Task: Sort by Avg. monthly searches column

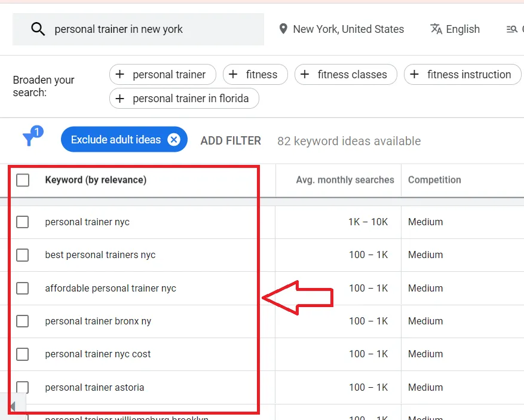Action: (345, 180)
